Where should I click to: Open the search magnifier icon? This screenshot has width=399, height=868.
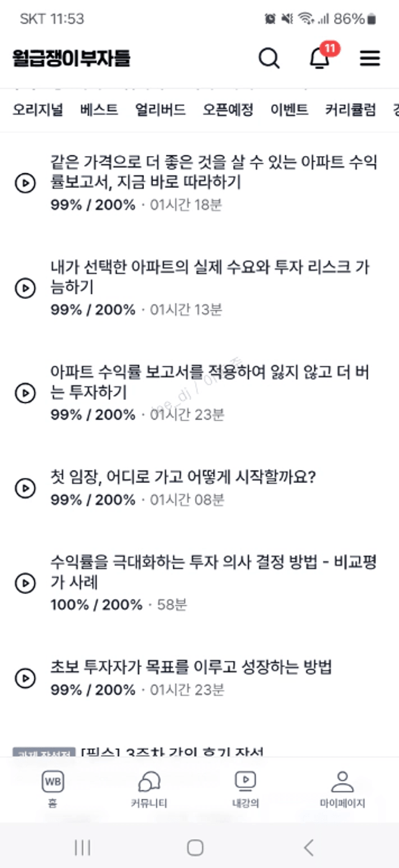(269, 58)
